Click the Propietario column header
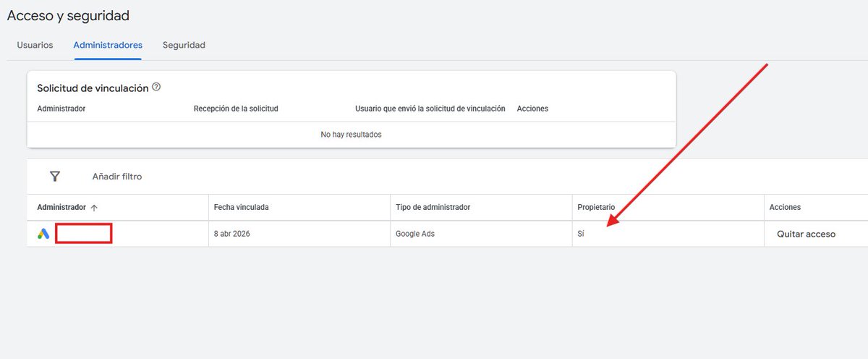This screenshot has width=868, height=359. coord(596,207)
